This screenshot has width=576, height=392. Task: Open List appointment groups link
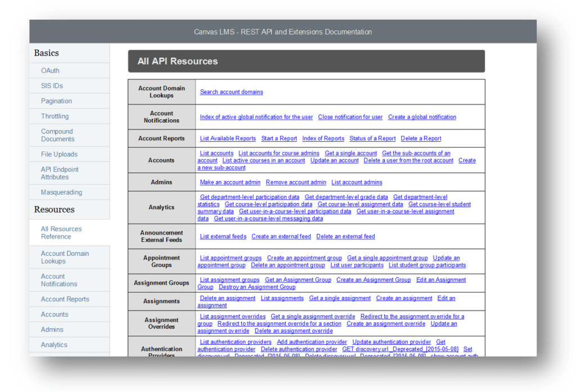[231, 258]
